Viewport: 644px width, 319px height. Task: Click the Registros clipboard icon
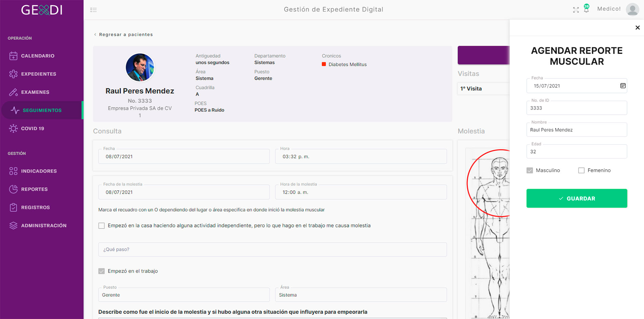pos(13,207)
